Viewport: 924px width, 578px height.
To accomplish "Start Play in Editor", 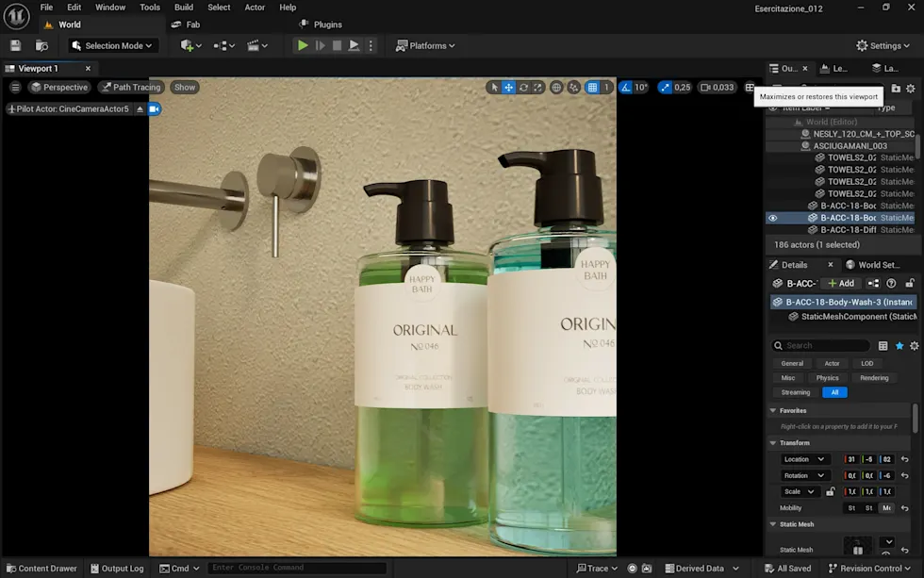I will coord(303,45).
